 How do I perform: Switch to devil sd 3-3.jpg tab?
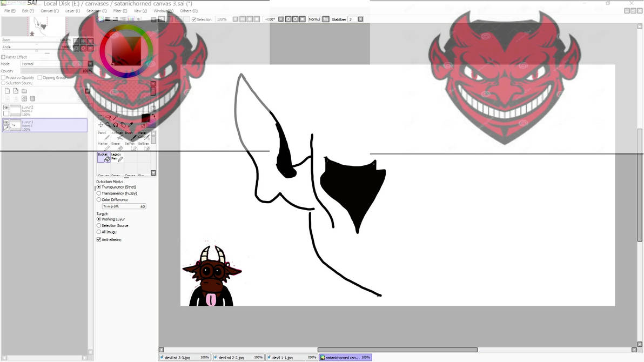[184, 358]
